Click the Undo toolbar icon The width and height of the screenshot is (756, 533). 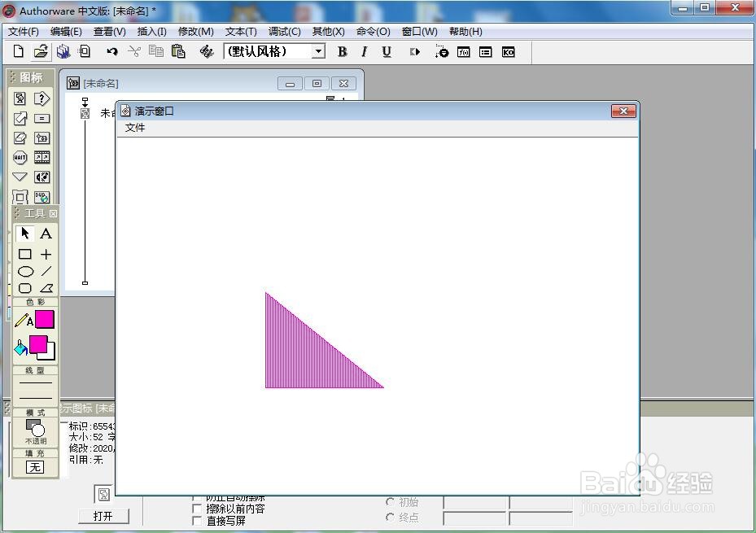[111, 51]
